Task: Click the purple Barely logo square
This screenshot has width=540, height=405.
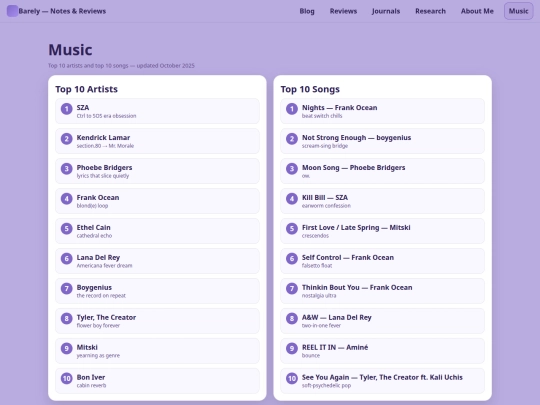Action: click(12, 11)
